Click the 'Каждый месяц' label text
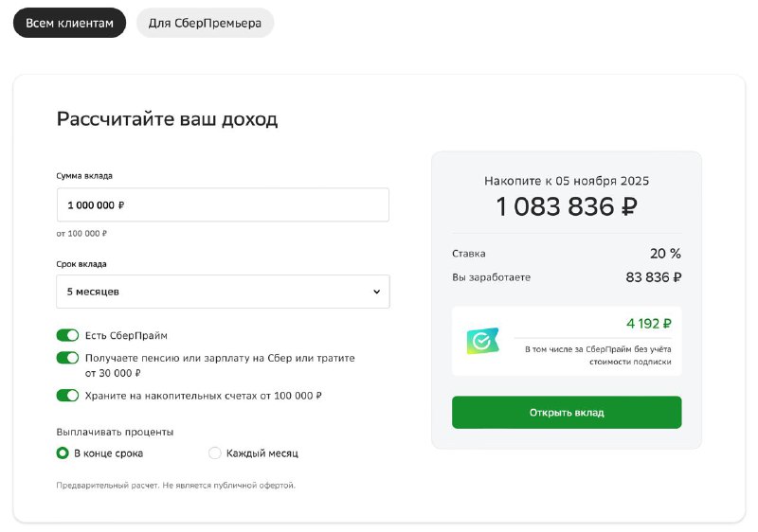Image resolution: width=758 pixels, height=532 pixels. [262, 453]
